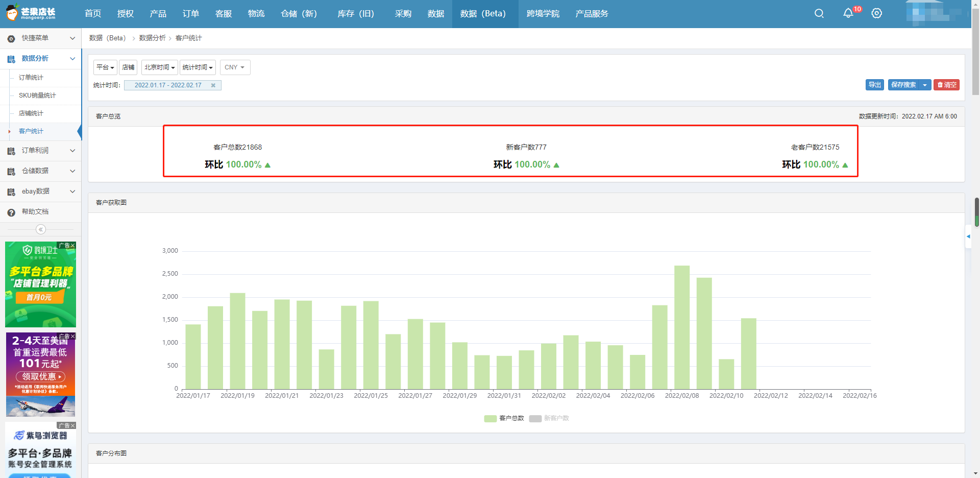Click 数据分析 breadcrumb link
The height and width of the screenshot is (478, 980).
click(152, 38)
